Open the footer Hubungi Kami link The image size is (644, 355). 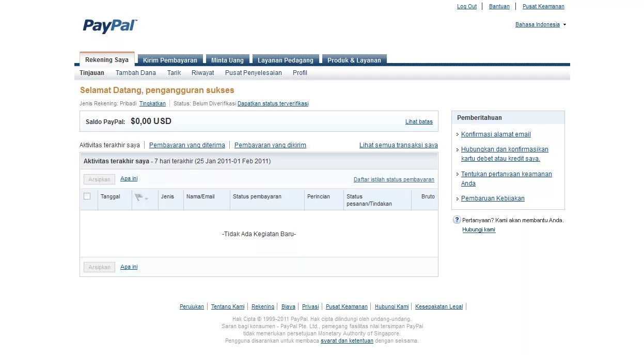coord(391,306)
